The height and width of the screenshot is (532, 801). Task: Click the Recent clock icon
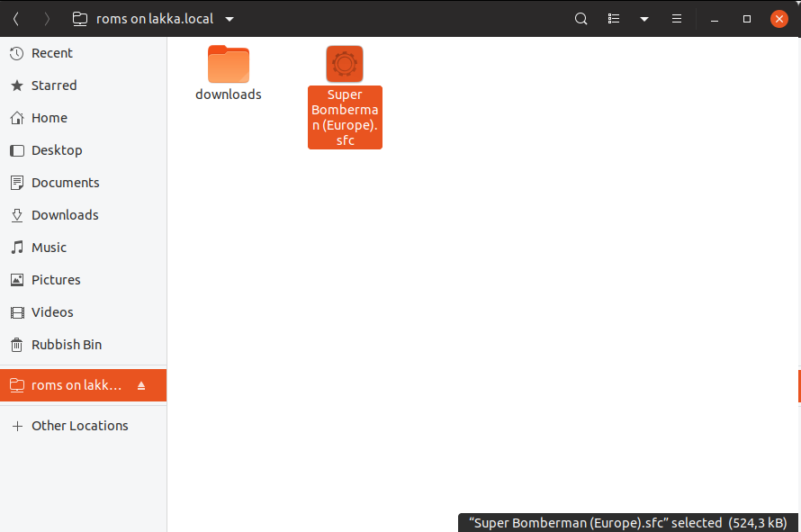click(17, 53)
